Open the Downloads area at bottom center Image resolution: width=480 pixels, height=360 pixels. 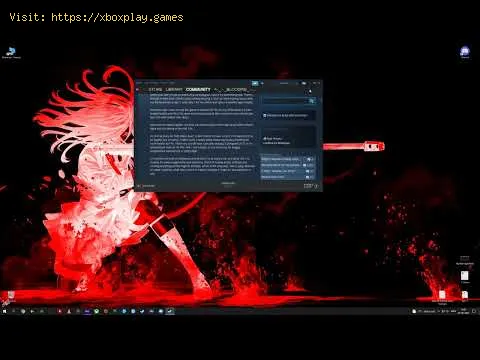[x=228, y=184]
